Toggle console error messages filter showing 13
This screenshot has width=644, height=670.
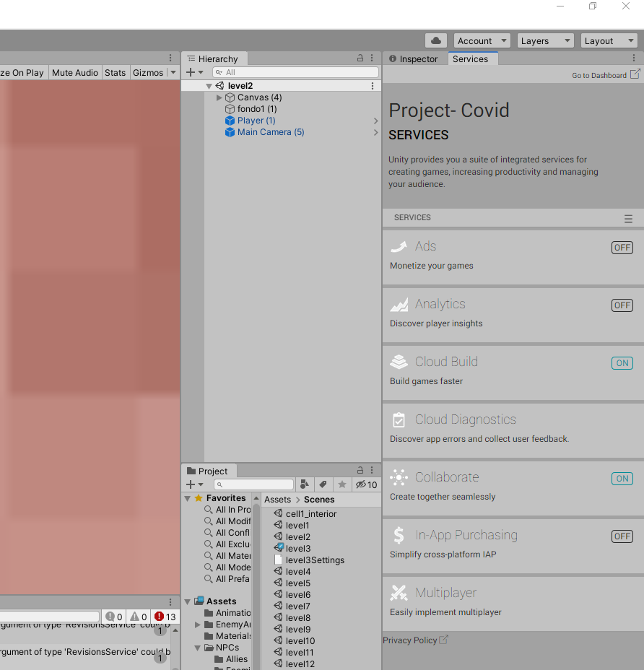tap(165, 616)
